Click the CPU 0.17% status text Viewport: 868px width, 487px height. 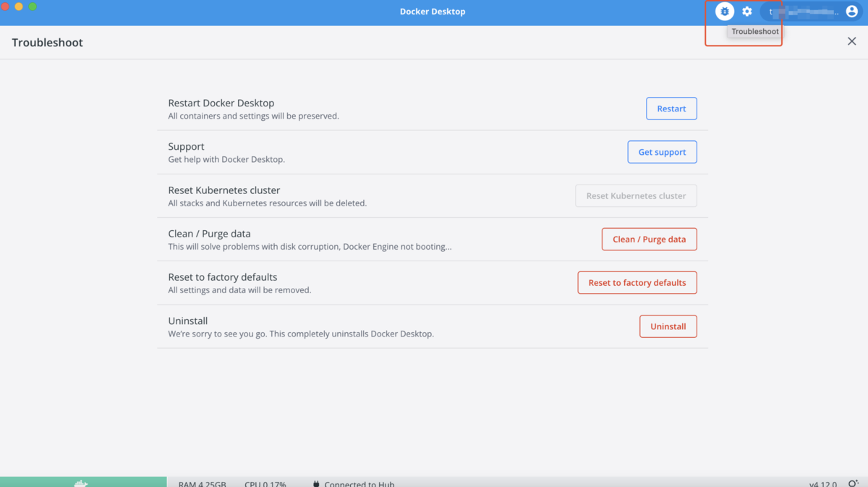coord(265,484)
